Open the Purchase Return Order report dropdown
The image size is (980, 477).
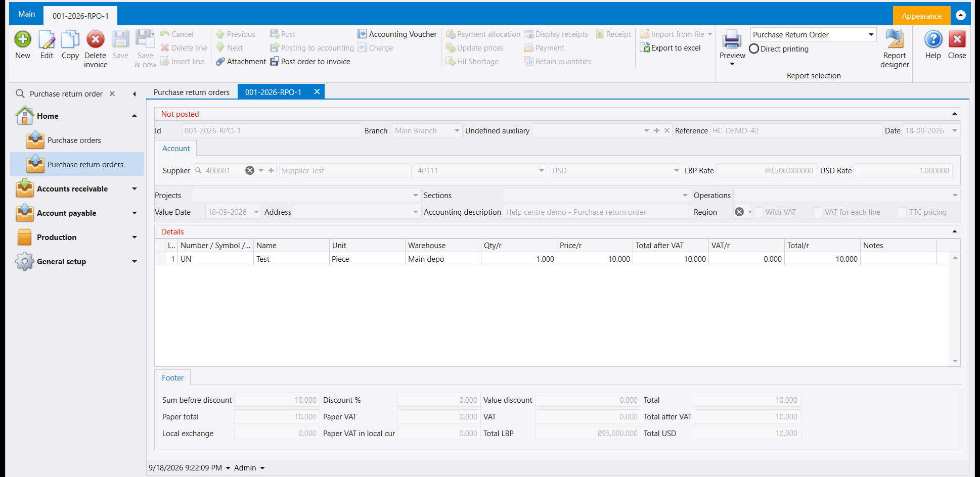(x=871, y=34)
